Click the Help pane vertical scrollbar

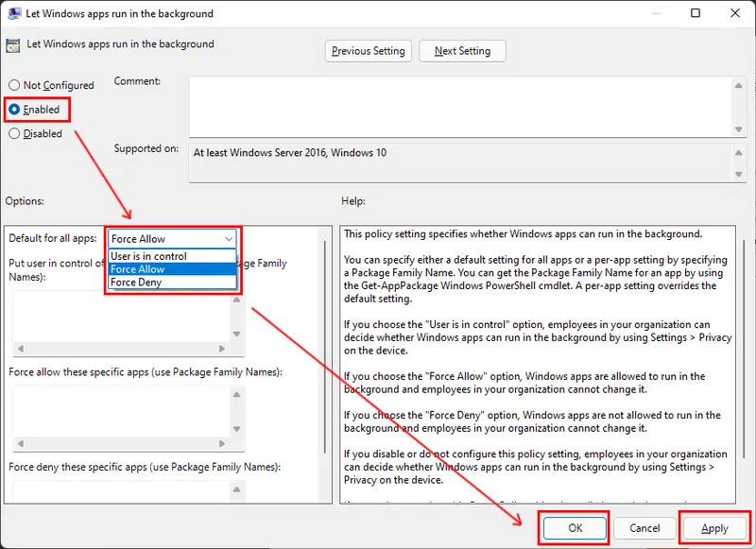(x=745, y=347)
